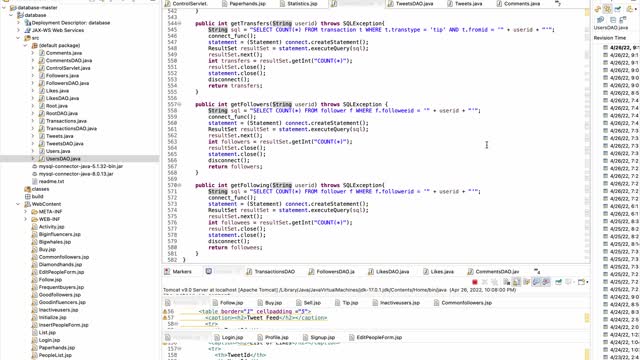Select the Tweets.java editor tab
This screenshot has height=360, width=640.
pos(464,4)
